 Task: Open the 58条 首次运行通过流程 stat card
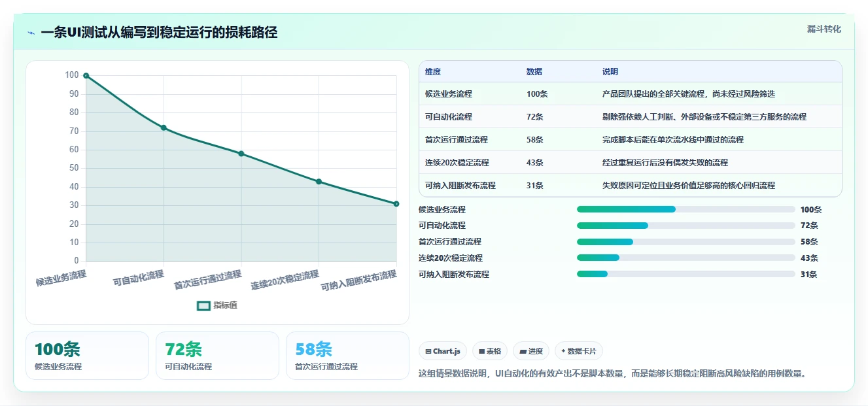tap(347, 356)
